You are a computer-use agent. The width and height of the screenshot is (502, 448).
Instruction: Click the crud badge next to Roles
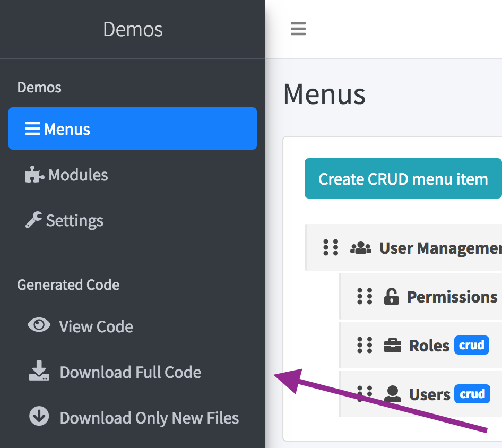(471, 345)
